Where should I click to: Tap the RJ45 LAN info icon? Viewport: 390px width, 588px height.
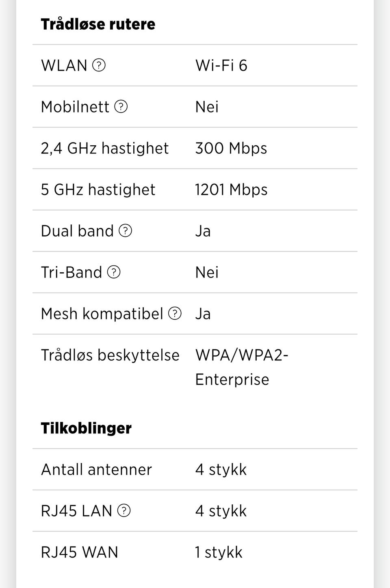tap(124, 510)
